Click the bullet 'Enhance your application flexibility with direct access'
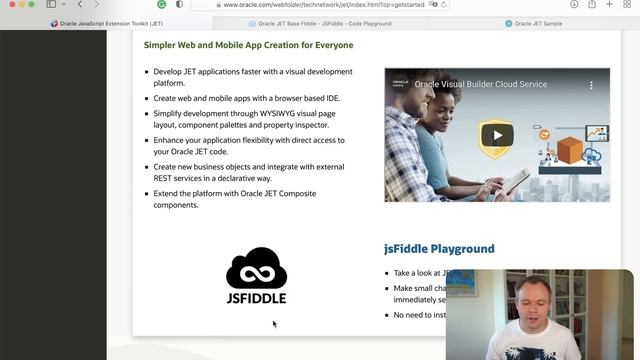This screenshot has height=360, width=640. pos(249,146)
